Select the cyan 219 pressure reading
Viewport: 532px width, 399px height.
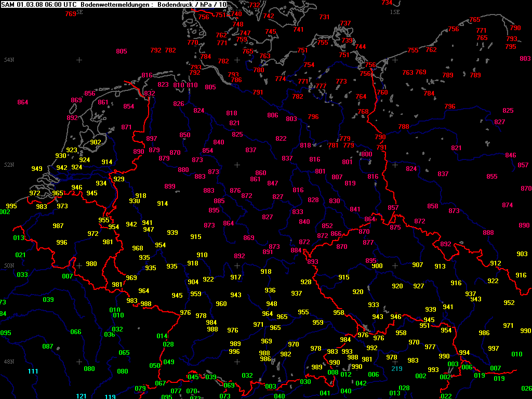397,368
